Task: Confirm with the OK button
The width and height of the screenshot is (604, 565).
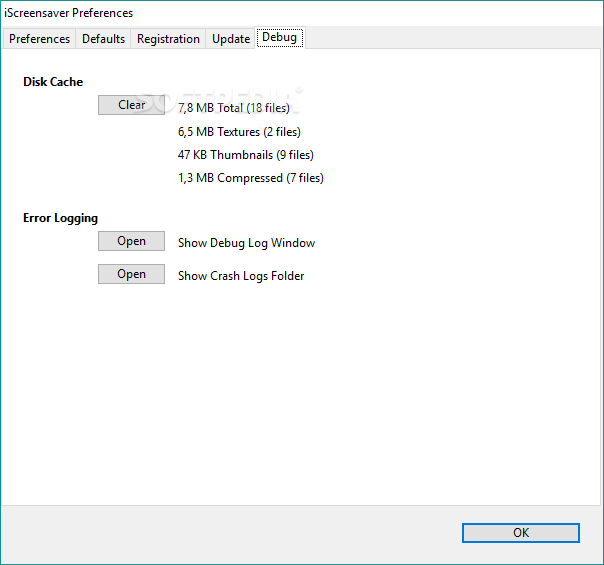Action: pyautogui.click(x=521, y=533)
